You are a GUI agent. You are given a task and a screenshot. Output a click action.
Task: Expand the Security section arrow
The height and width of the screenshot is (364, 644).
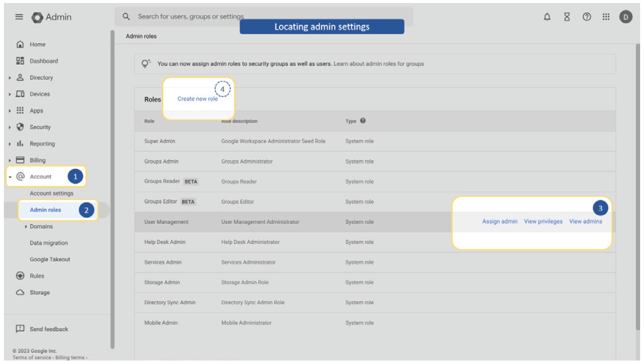9,127
